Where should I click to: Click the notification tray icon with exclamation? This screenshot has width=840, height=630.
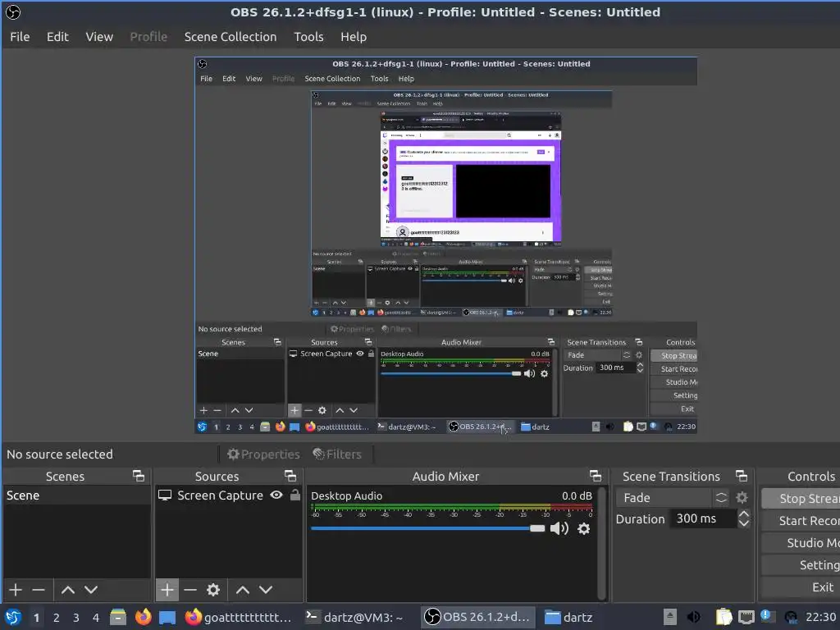768,617
